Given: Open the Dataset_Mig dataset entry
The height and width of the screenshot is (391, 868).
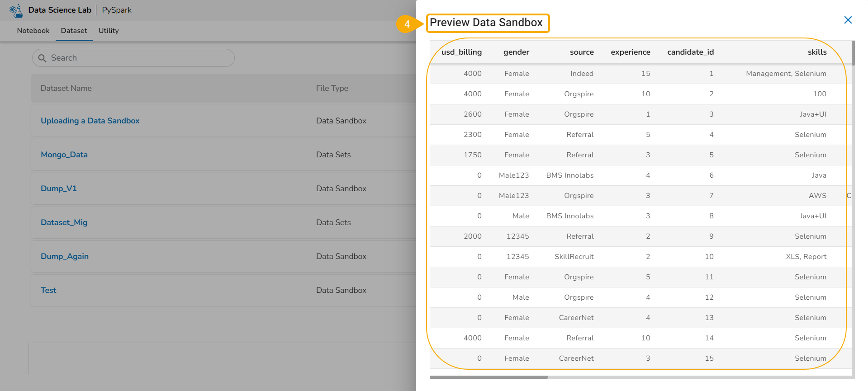Looking at the screenshot, I should 64,222.
